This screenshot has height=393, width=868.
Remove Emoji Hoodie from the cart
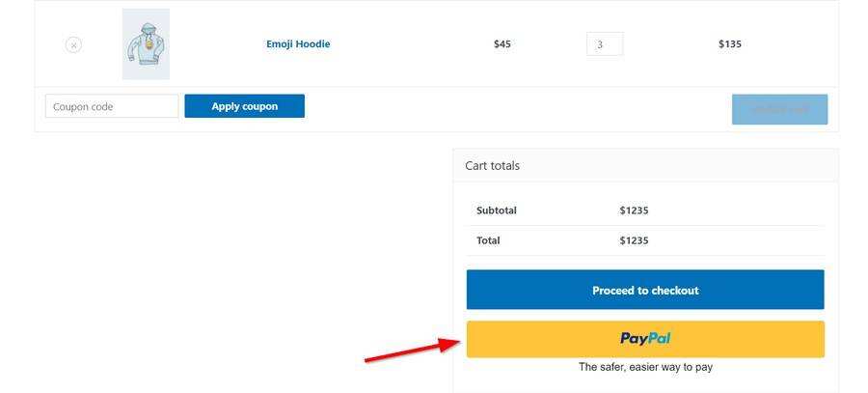73,44
